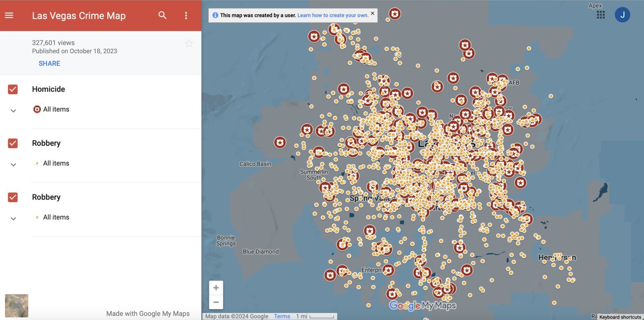
Task: Open the Terms link on the map
Action: (x=282, y=316)
